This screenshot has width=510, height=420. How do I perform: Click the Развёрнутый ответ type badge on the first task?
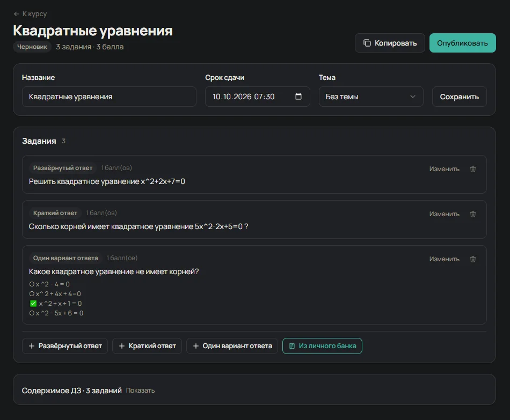63,168
